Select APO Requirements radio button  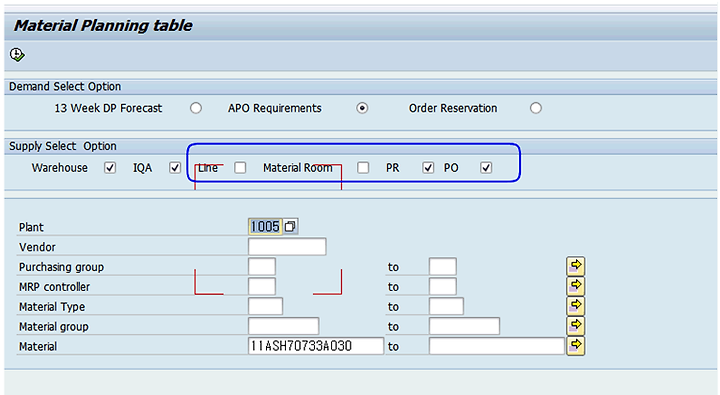(362, 108)
